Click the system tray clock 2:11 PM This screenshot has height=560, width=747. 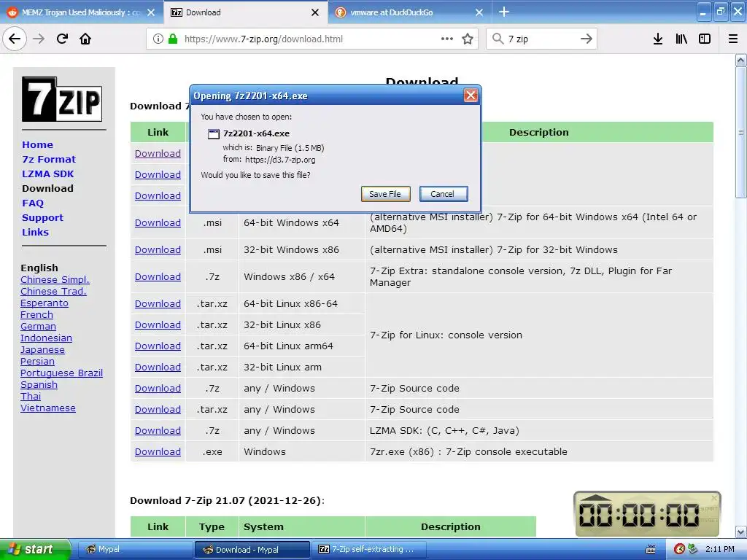coord(719,549)
